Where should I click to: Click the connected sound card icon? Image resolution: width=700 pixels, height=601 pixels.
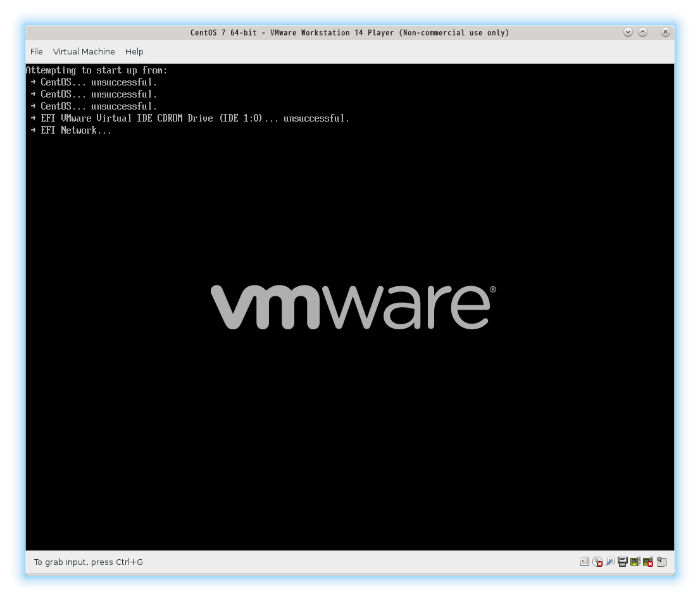pyautogui.click(x=635, y=562)
